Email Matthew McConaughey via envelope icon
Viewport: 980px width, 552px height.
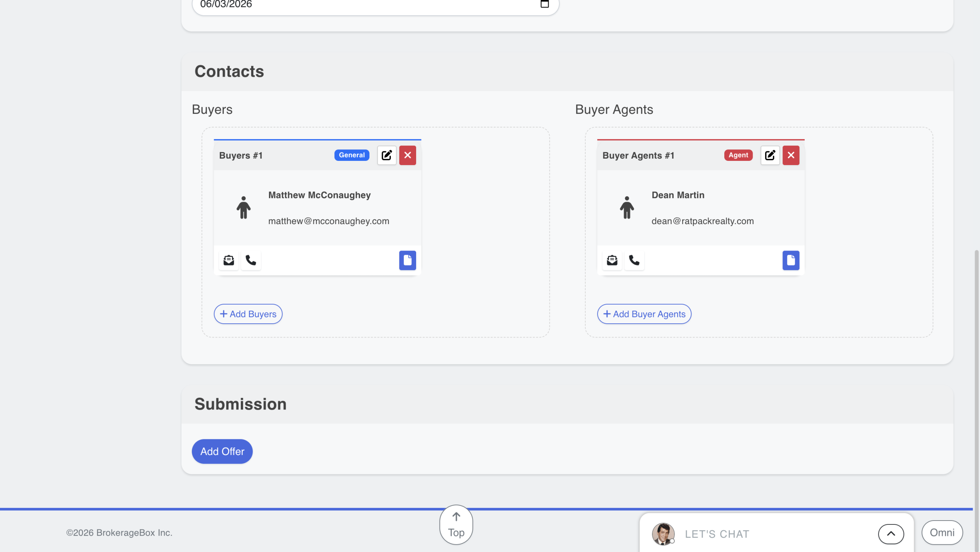[x=229, y=260]
